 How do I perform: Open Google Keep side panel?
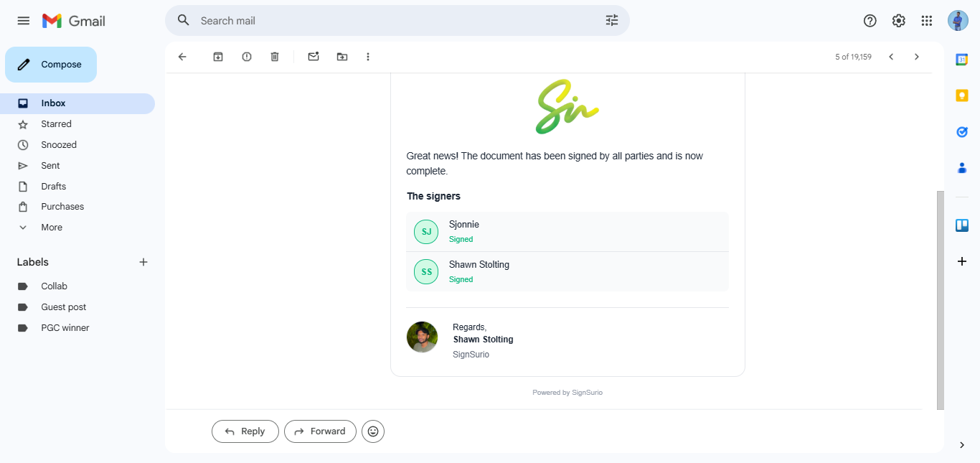[x=962, y=95]
